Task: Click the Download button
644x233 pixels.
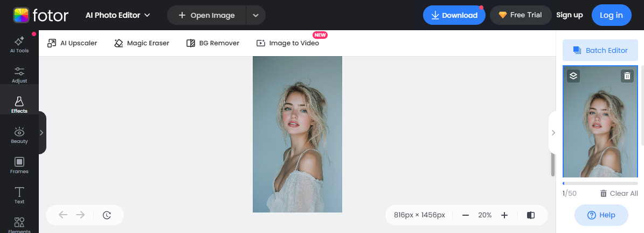Action: pyautogui.click(x=454, y=15)
